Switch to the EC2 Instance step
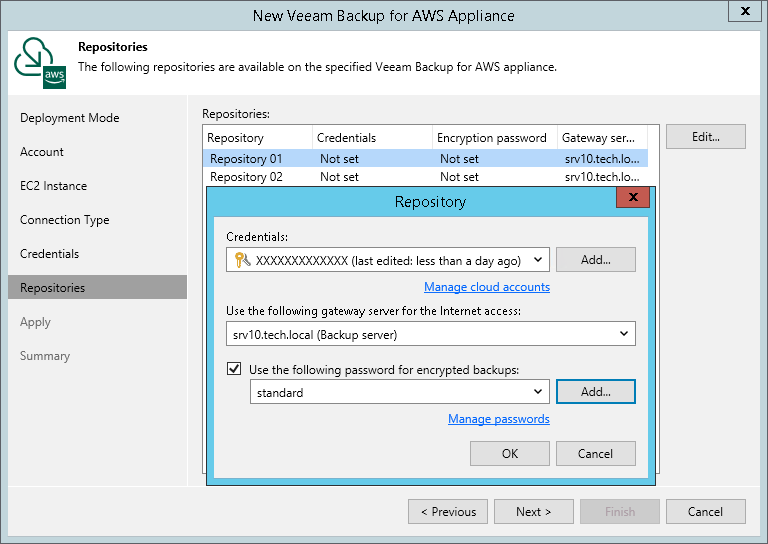This screenshot has width=768, height=544. 53,186
